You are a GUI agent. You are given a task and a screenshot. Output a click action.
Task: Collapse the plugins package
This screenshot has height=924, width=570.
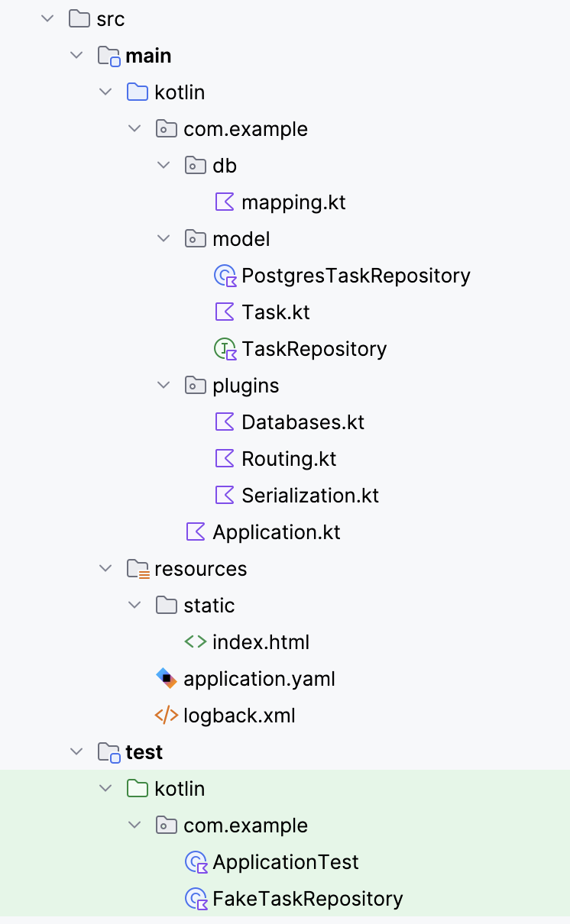point(164,386)
